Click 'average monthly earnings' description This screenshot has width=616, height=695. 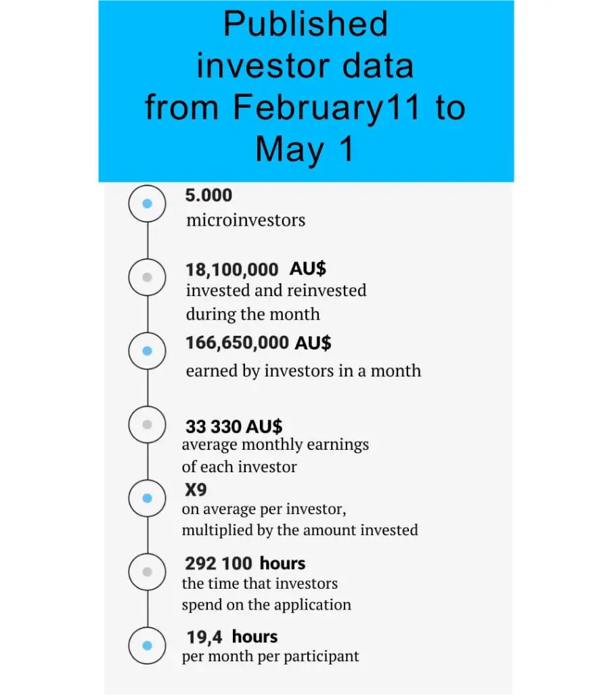pos(276,444)
